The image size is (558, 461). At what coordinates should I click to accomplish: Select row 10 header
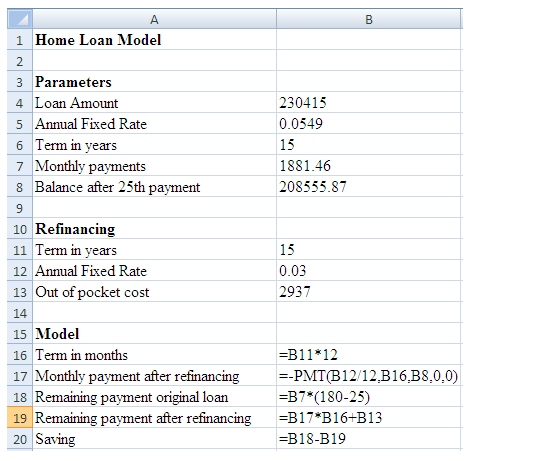tap(20, 229)
